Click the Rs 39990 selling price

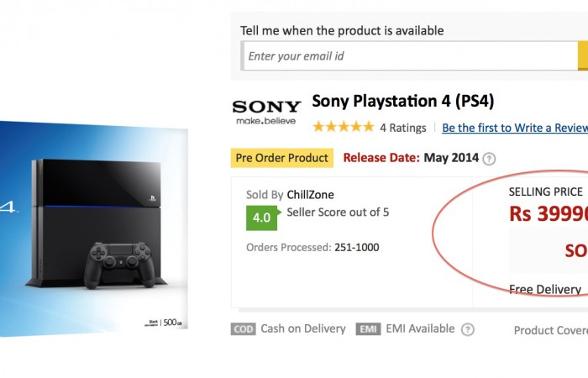(548, 213)
